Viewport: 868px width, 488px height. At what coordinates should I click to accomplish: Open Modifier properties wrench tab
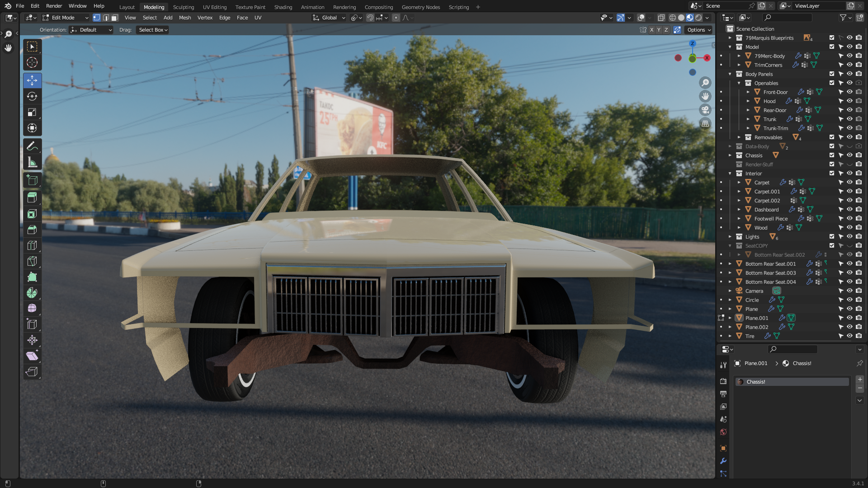point(723,461)
